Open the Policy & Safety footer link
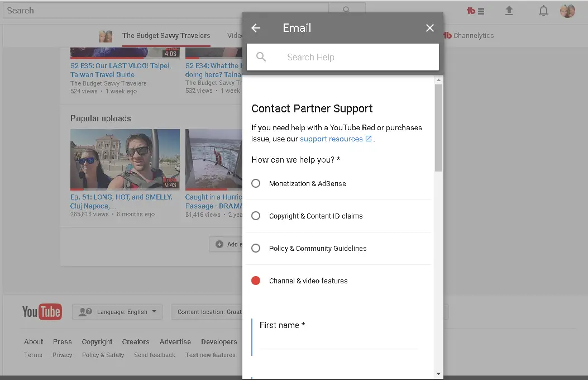The image size is (588, 380). 103,355
